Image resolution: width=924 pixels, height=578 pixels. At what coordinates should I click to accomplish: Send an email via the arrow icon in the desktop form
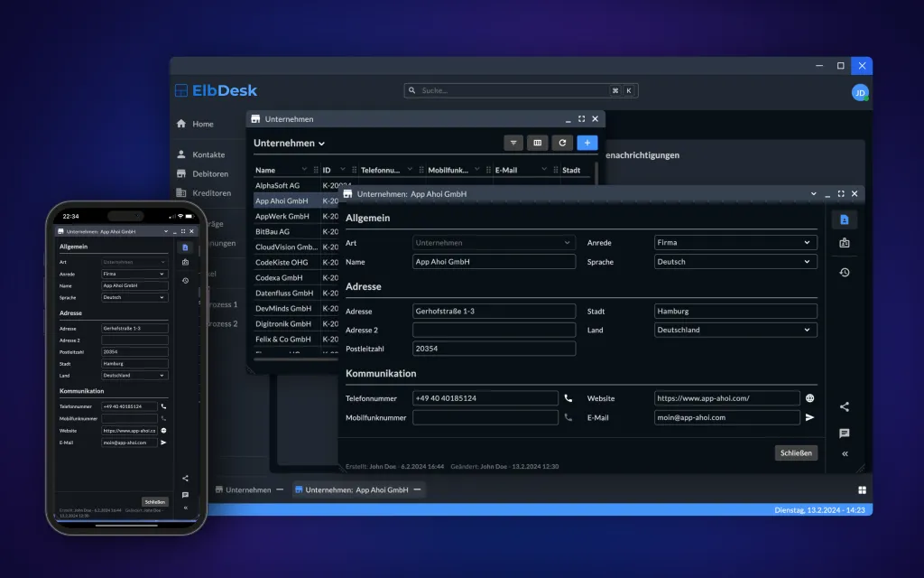809,417
